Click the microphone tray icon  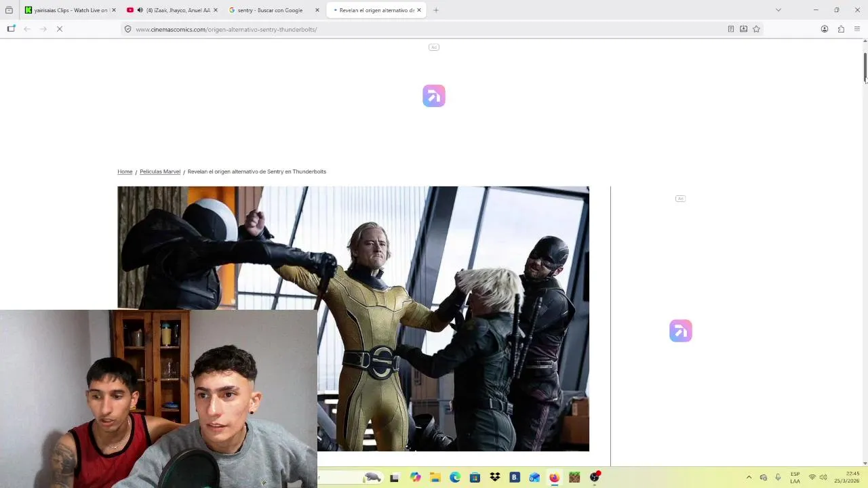[x=778, y=477]
